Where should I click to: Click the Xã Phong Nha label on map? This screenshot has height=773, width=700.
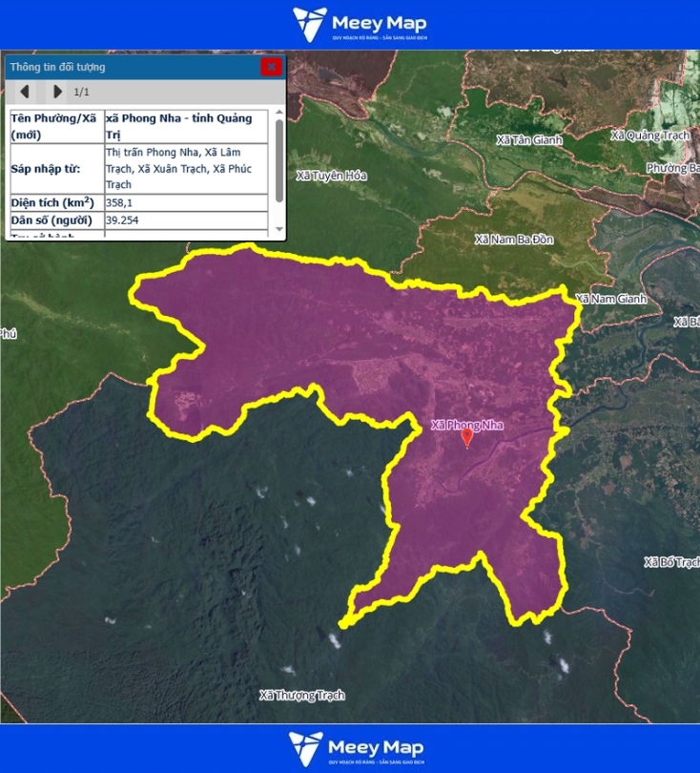(x=466, y=425)
